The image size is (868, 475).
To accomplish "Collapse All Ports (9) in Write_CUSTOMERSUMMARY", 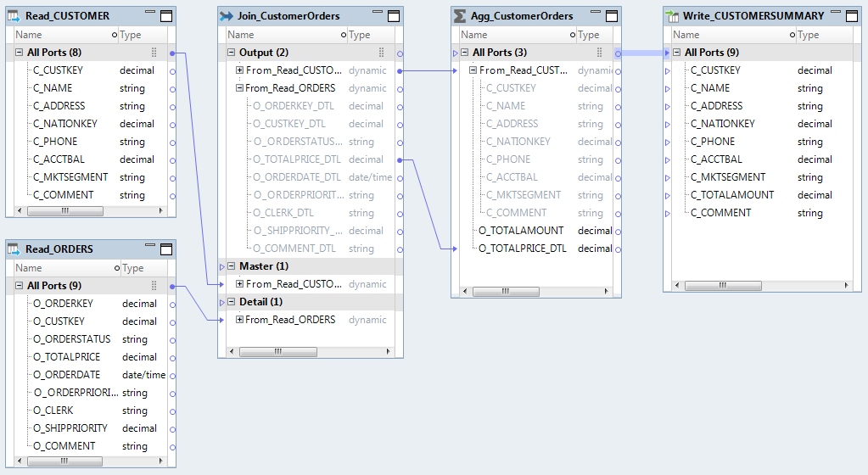I will 676,53.
